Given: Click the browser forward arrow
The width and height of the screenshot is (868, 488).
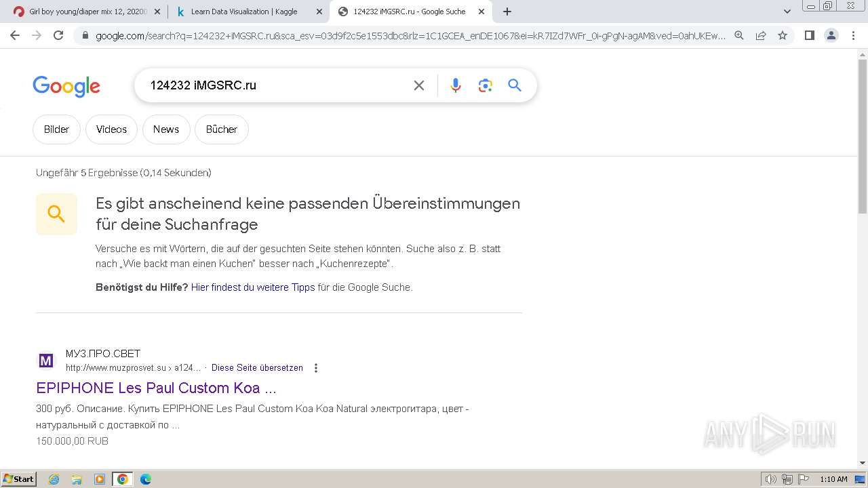Looking at the screenshot, I should [37, 35].
